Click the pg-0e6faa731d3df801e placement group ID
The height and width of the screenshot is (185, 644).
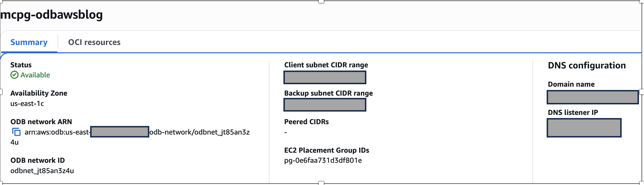(x=323, y=161)
